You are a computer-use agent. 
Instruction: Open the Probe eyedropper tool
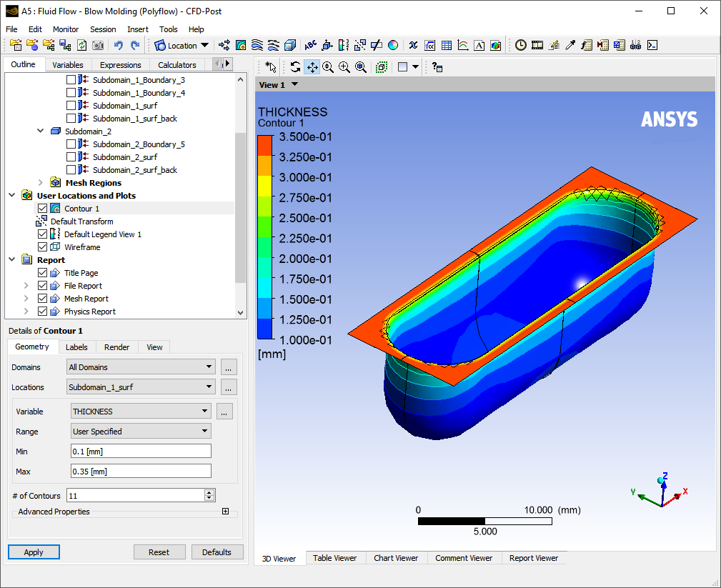(570, 45)
